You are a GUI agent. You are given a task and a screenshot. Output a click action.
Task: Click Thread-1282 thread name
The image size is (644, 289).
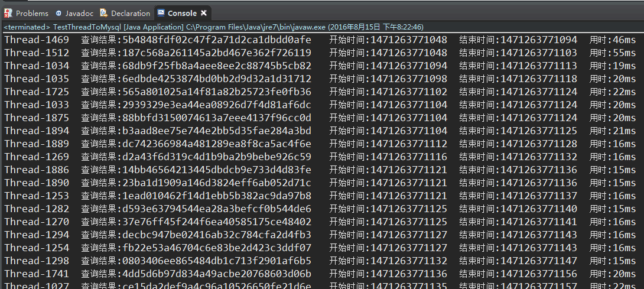click(x=37, y=209)
